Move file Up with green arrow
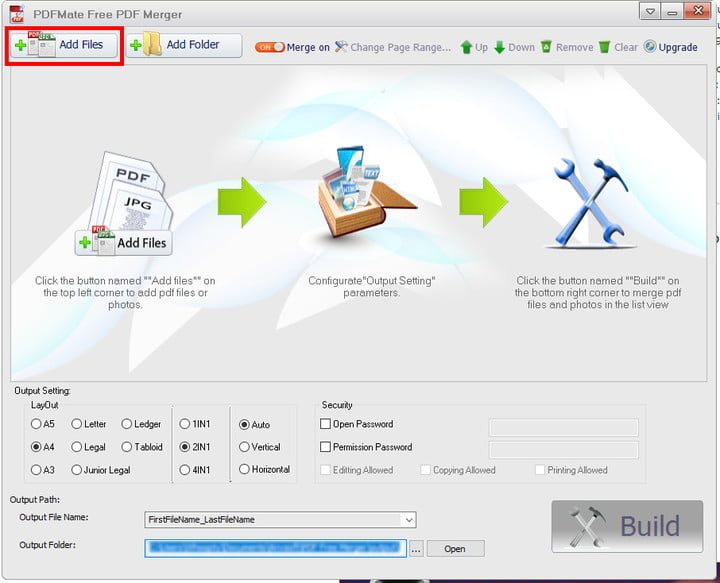This screenshot has height=583, width=720. tap(474, 47)
